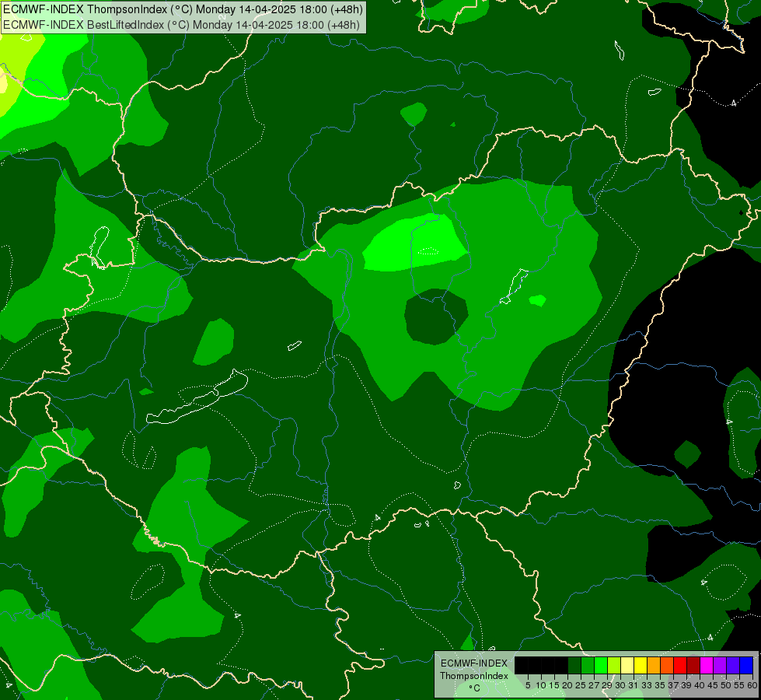The height and width of the screenshot is (700, 761).
Task: Click the purple 45–50 legend swatch
Action: click(720, 665)
